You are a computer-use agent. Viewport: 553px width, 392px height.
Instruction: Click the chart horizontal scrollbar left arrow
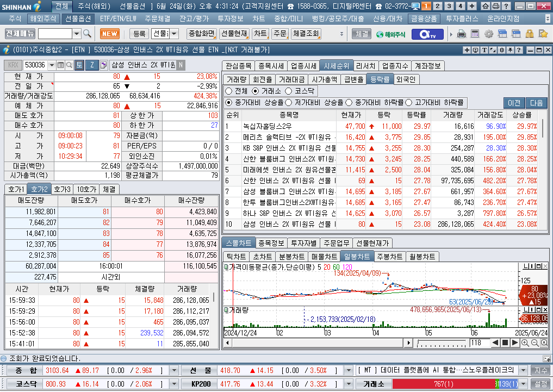click(x=227, y=343)
